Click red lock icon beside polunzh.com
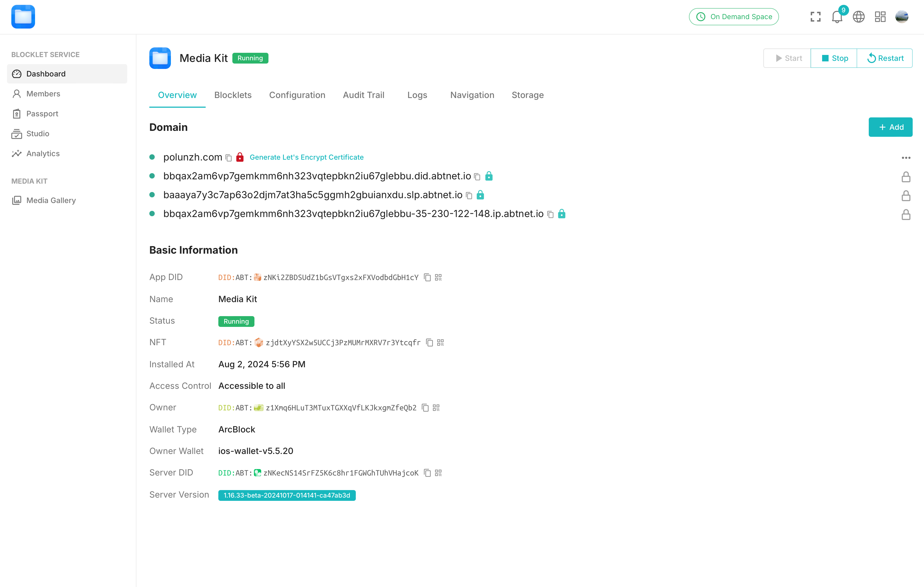 [240, 157]
